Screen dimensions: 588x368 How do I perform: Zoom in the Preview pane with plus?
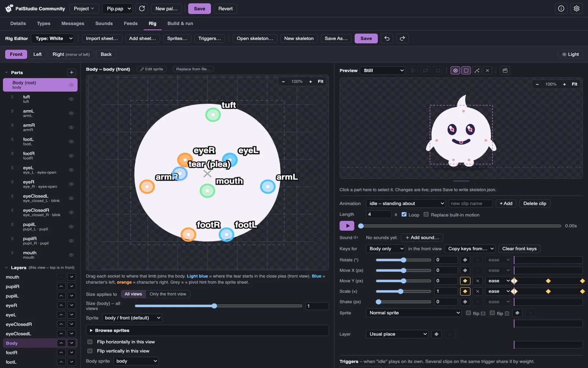(x=564, y=84)
